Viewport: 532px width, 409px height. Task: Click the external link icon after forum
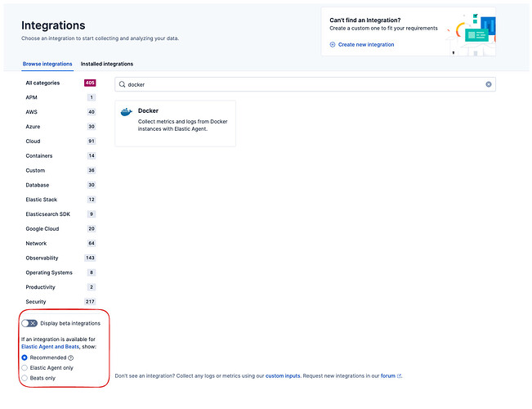click(399, 376)
